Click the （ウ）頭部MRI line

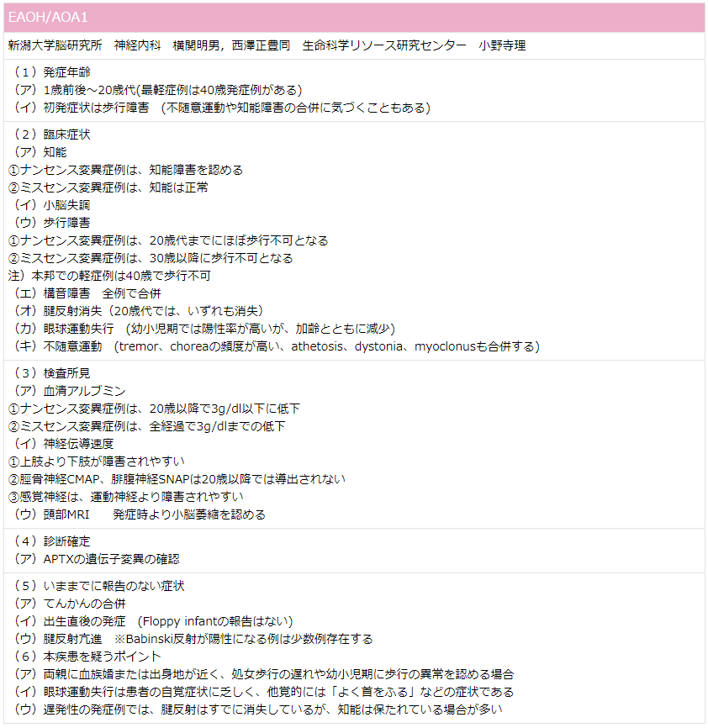(x=140, y=514)
